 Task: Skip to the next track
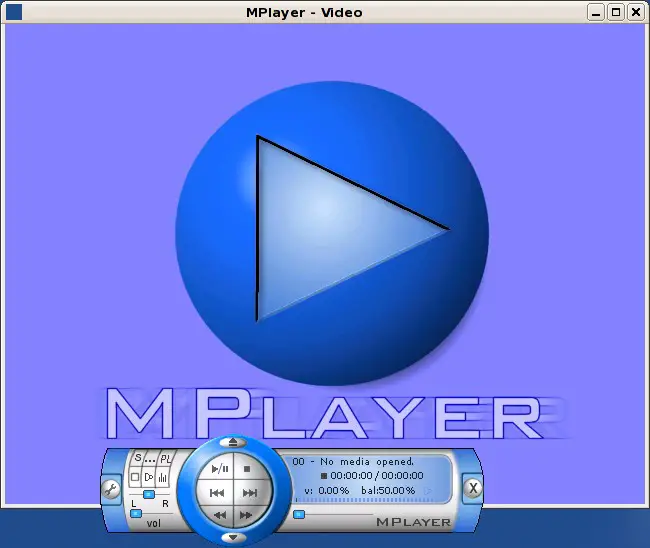(x=250, y=492)
